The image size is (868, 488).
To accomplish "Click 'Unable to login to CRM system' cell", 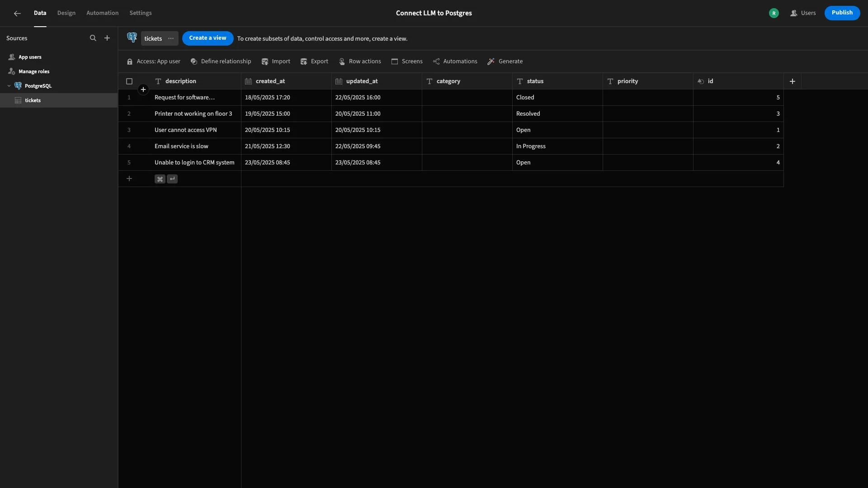I will coord(196,163).
